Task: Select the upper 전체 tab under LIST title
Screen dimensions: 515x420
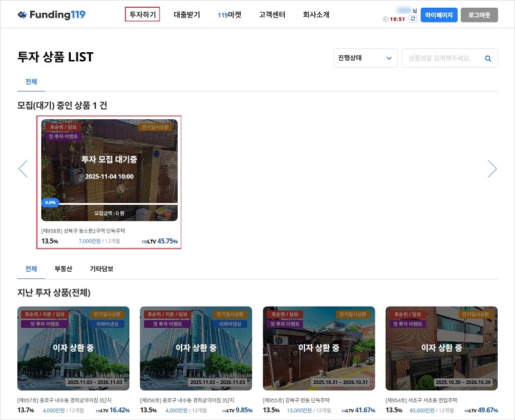Action: coord(31,82)
